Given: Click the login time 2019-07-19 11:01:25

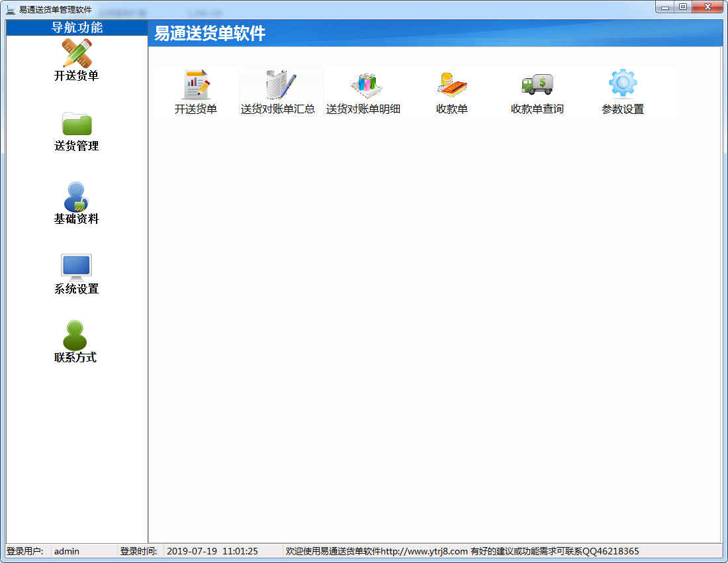Looking at the screenshot, I should (x=212, y=551).
